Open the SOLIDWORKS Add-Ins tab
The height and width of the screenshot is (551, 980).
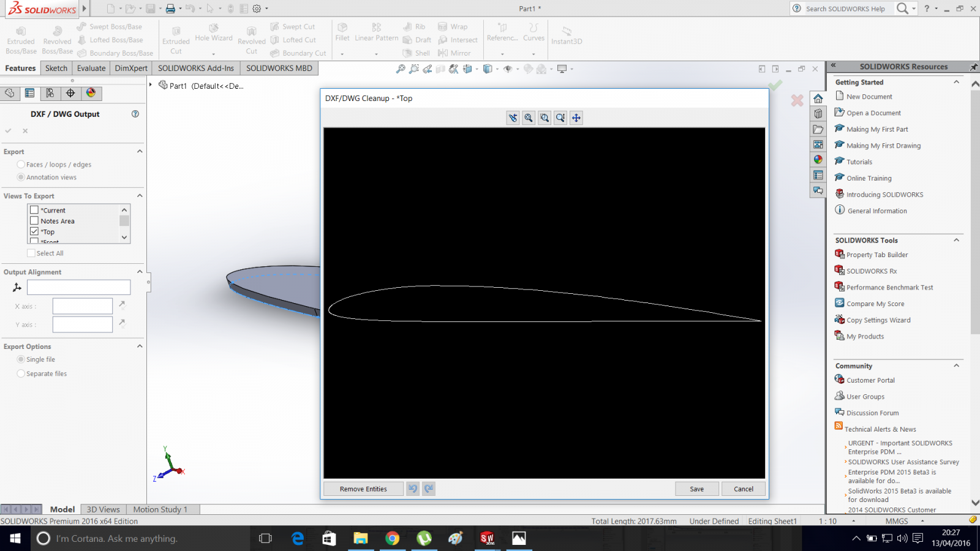tap(196, 68)
